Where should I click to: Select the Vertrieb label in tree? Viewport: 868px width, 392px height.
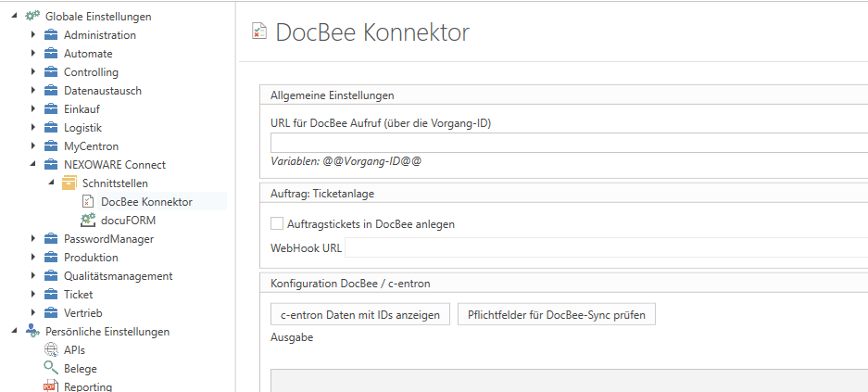pos(83,313)
